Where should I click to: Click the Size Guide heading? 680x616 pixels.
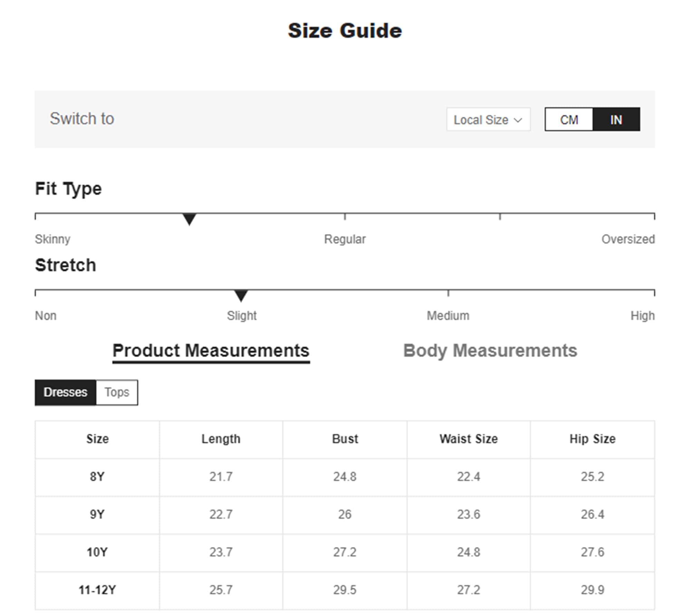[x=344, y=31]
